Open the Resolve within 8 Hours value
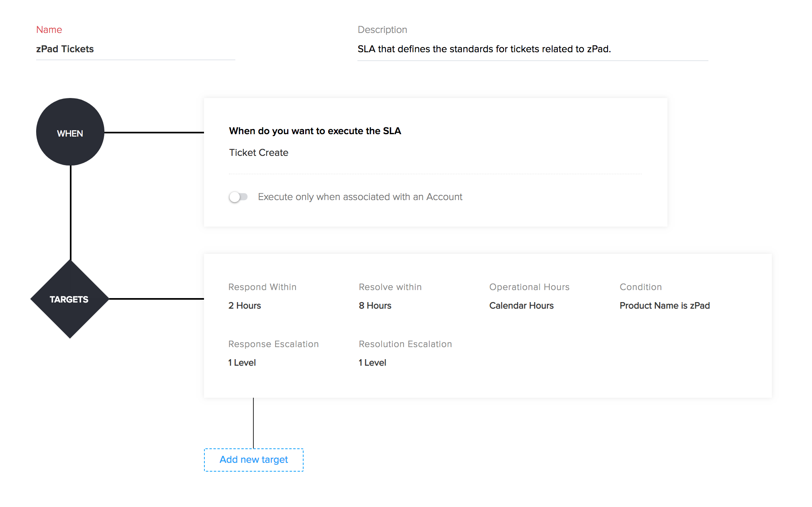The width and height of the screenshot is (812, 507). pyautogui.click(x=375, y=306)
